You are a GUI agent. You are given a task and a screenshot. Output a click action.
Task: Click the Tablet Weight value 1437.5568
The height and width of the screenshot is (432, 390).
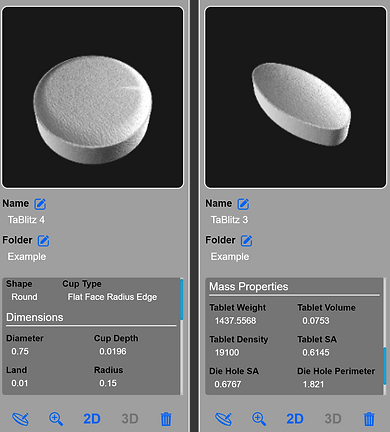(x=235, y=321)
